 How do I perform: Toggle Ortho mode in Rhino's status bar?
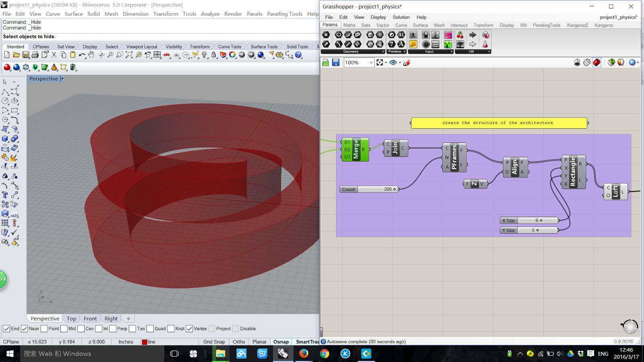pyautogui.click(x=239, y=341)
